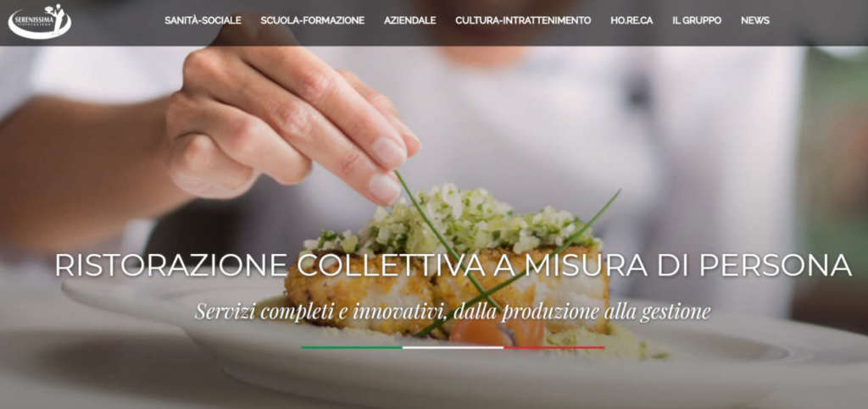Click the Serenissima Ristorazione logo

click(x=40, y=21)
